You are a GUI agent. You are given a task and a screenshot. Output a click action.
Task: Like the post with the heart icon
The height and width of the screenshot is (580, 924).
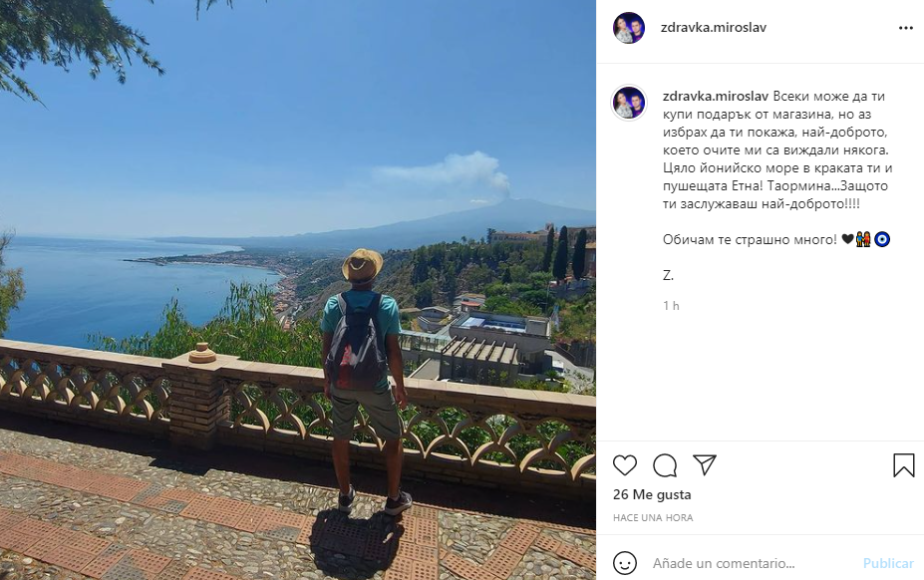[625, 465]
